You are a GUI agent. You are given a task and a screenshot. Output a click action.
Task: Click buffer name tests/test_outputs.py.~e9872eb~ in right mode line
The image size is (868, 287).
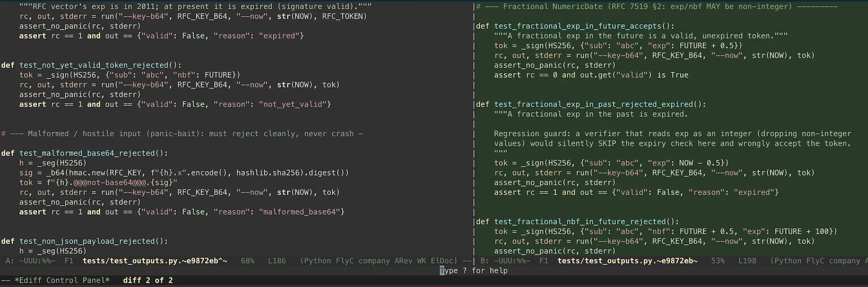click(x=627, y=261)
